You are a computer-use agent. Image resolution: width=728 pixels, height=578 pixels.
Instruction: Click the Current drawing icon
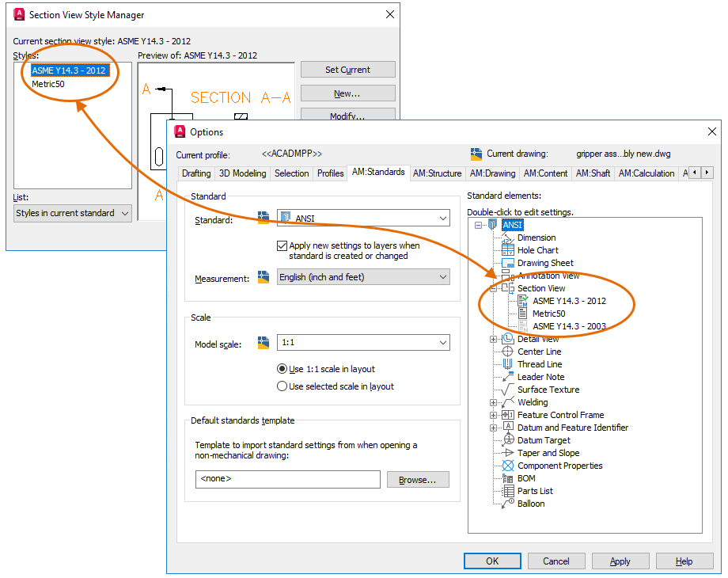476,154
